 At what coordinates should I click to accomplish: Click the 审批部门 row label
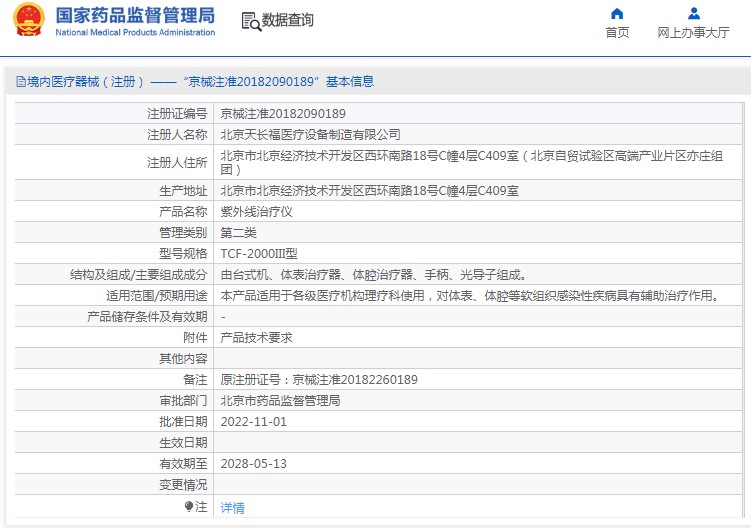coord(183,401)
